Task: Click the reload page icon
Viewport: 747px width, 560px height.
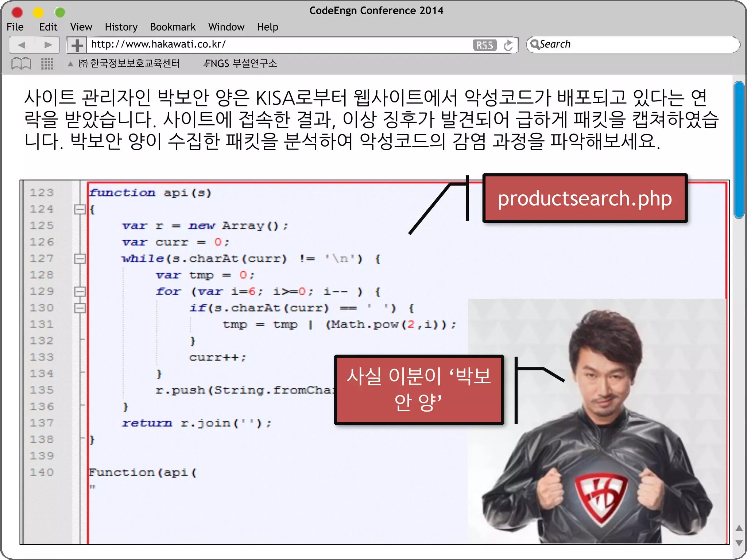Action: pyautogui.click(x=508, y=45)
